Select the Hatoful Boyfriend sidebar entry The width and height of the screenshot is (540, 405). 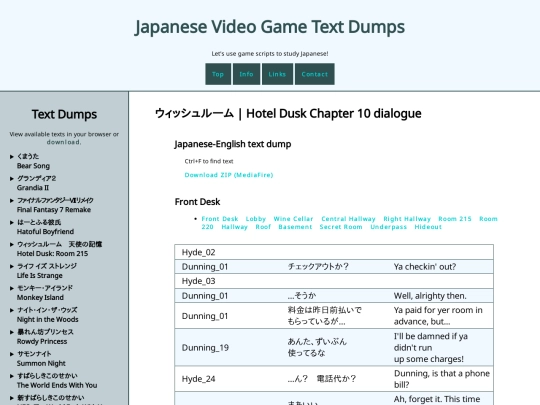click(45, 227)
